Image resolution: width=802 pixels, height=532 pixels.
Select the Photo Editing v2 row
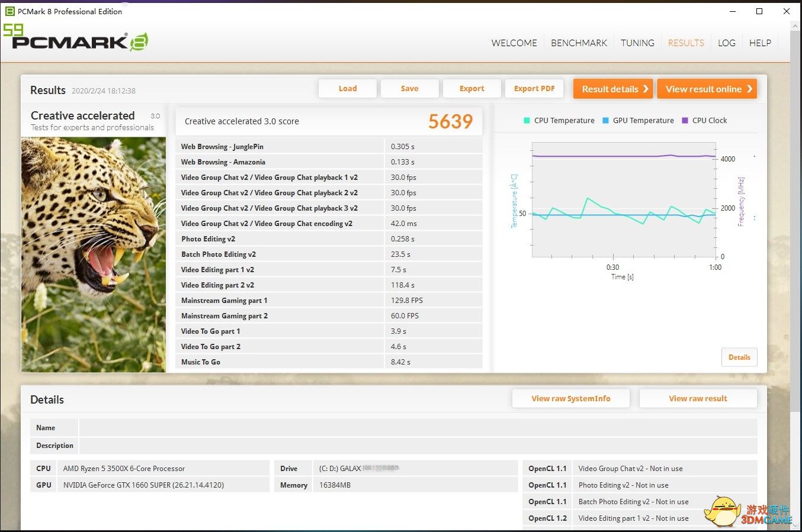click(x=329, y=238)
